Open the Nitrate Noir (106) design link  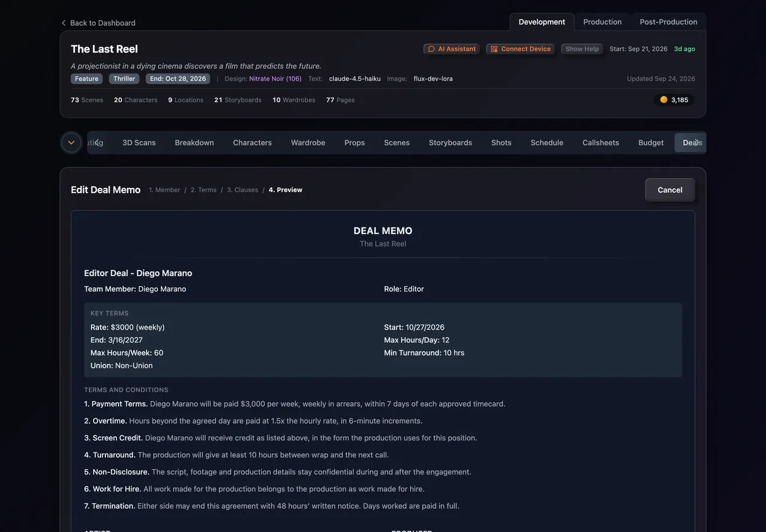pos(275,79)
